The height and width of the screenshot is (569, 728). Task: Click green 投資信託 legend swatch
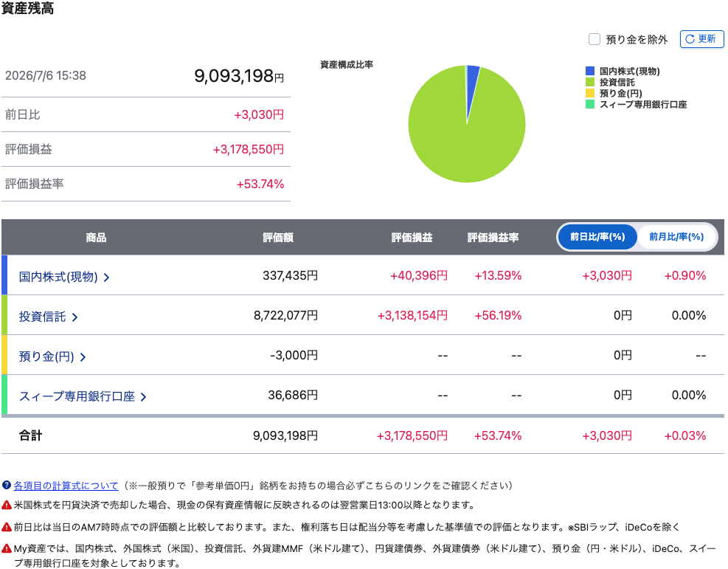click(x=590, y=82)
